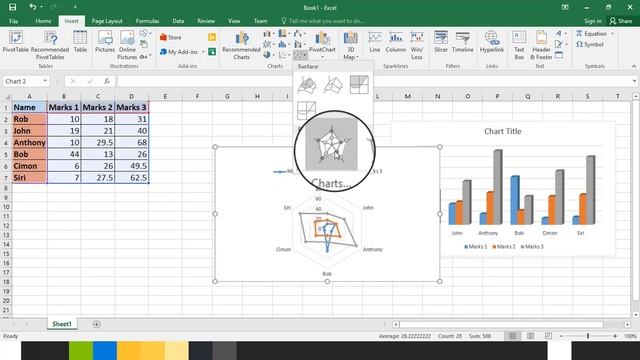Add a new sheet with plus button
640x360 pixels.
[x=97, y=324]
